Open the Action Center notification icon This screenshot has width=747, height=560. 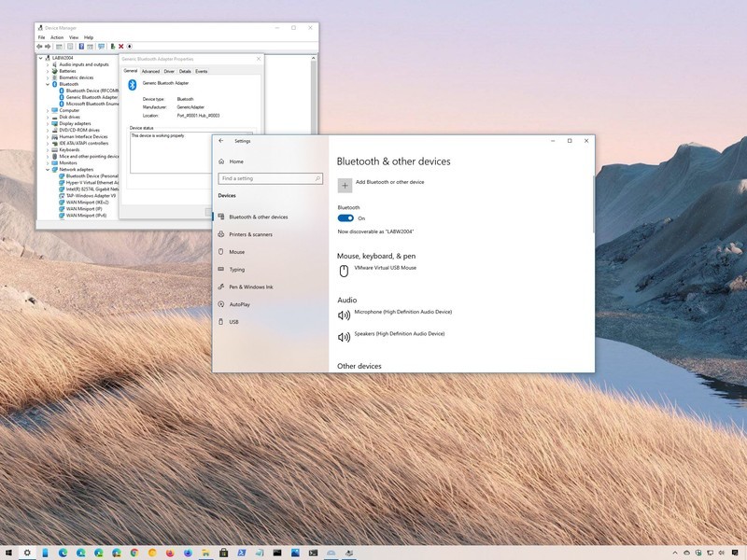[x=735, y=553]
